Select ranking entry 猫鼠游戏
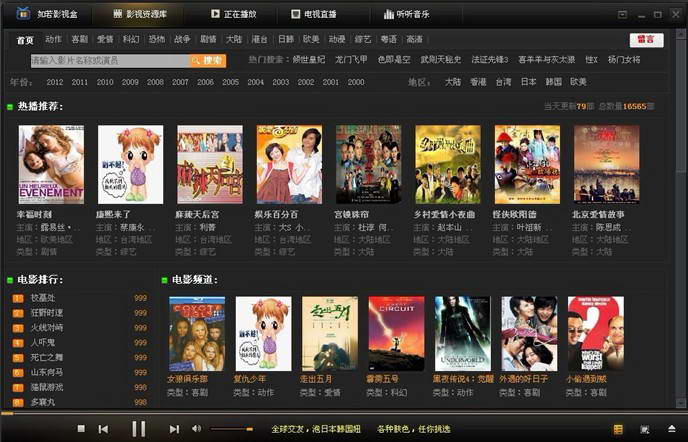 pyautogui.click(x=47, y=388)
